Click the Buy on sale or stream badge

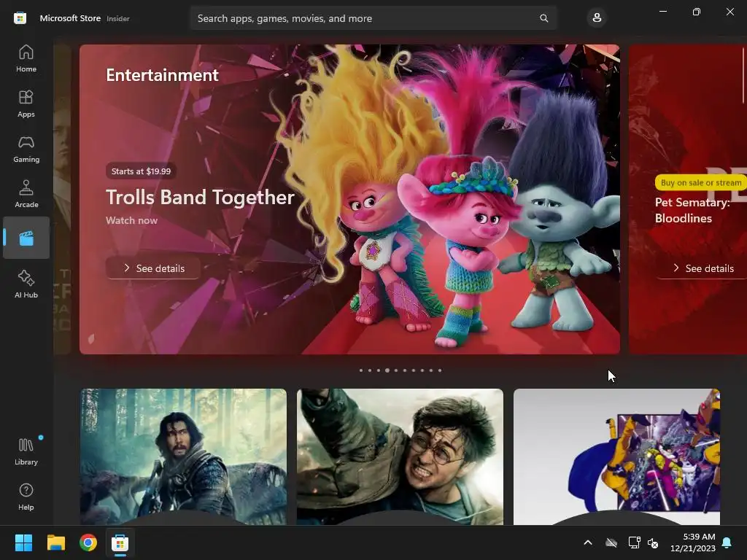coord(701,182)
